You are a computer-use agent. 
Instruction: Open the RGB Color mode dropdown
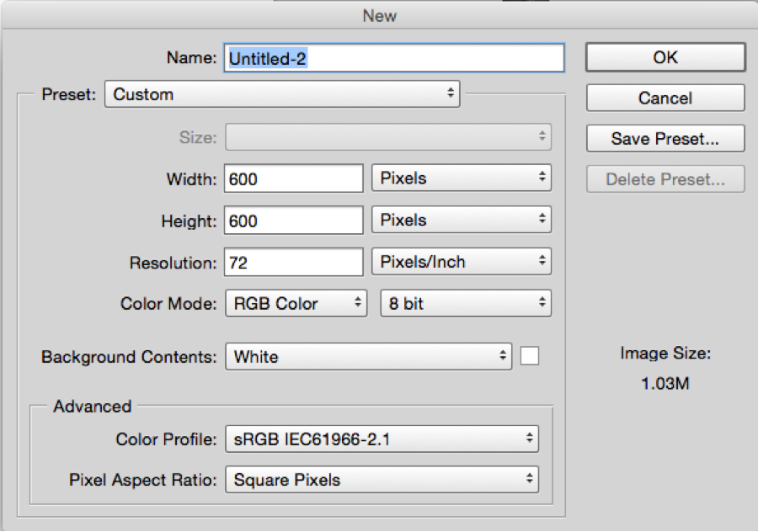point(296,303)
